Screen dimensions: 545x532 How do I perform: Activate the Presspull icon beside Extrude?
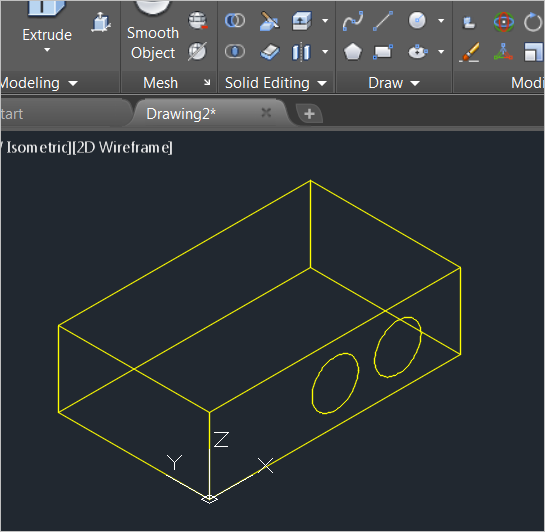click(x=101, y=22)
